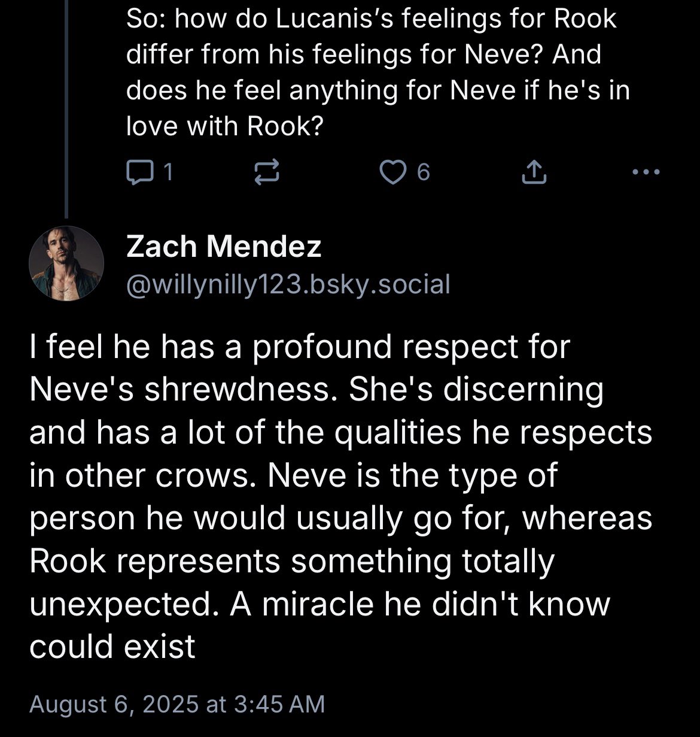Click the August 6, 2025 timestamp

tap(176, 703)
